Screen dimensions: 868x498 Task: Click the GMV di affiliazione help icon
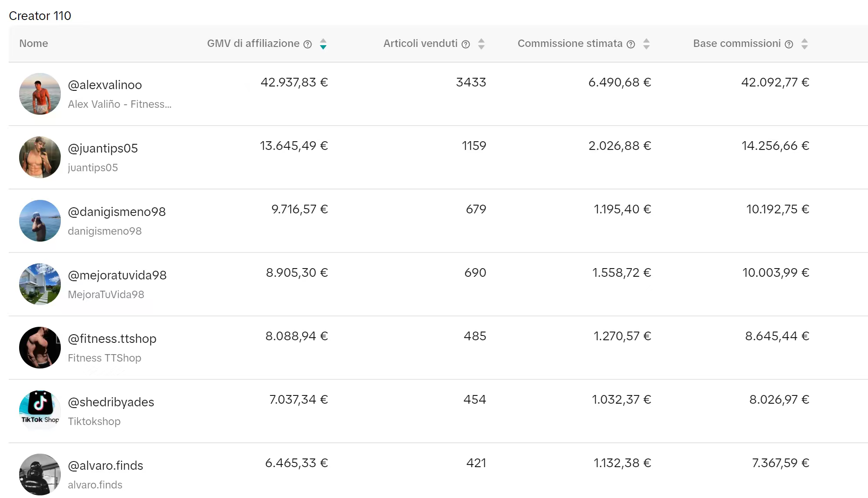(308, 44)
